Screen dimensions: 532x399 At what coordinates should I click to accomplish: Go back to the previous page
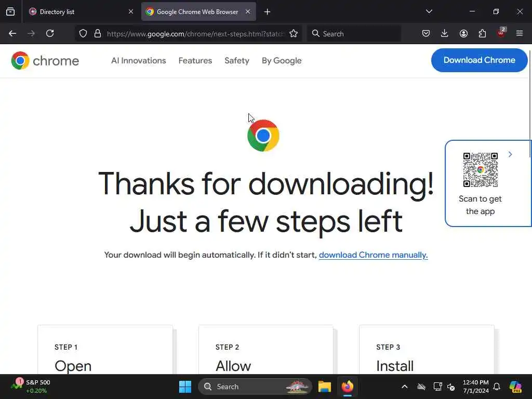(x=12, y=33)
